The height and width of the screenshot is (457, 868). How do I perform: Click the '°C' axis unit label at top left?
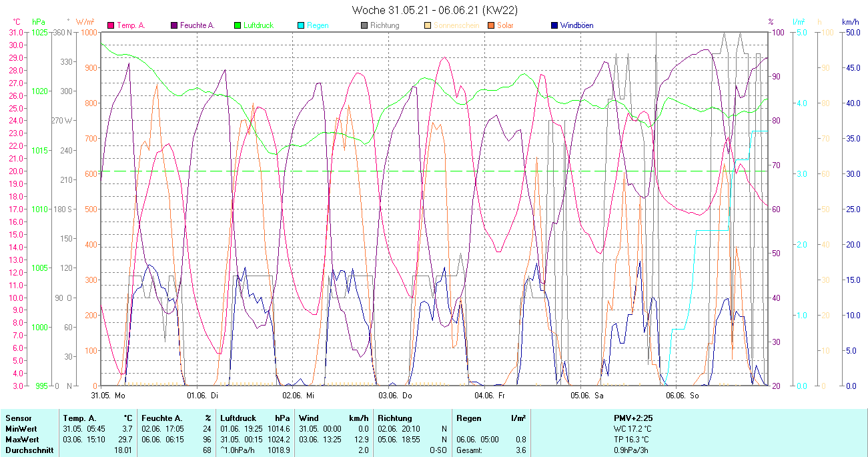coord(17,22)
